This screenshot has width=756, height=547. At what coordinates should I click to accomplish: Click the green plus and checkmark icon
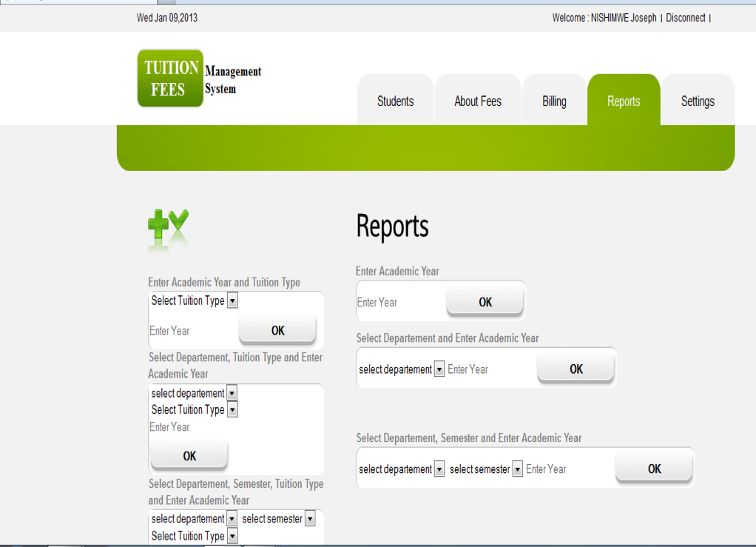click(168, 230)
